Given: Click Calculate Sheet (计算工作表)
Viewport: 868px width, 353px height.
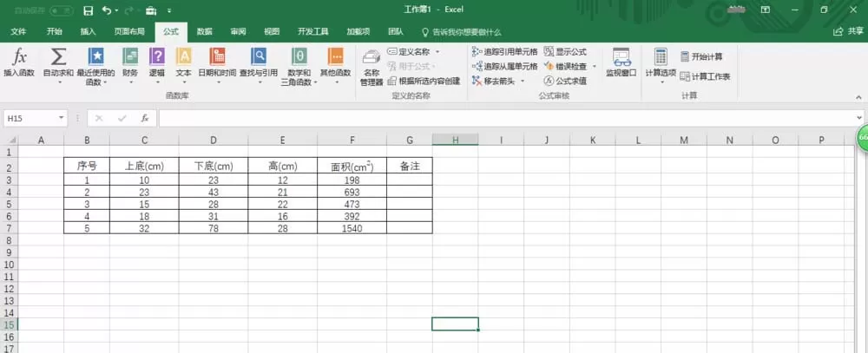Looking at the screenshot, I should [x=705, y=76].
